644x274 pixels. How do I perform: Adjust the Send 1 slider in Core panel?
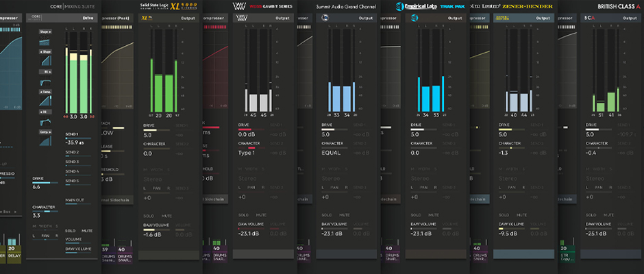coord(78,138)
